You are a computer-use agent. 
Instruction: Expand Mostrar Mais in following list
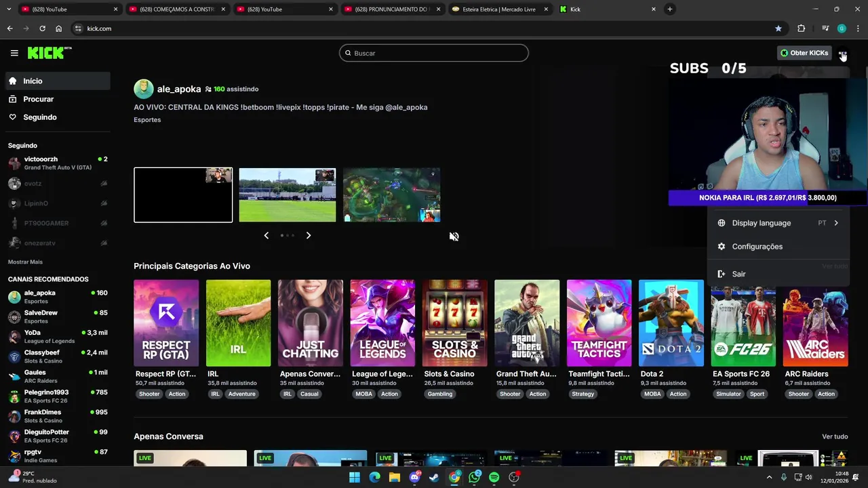(x=25, y=262)
